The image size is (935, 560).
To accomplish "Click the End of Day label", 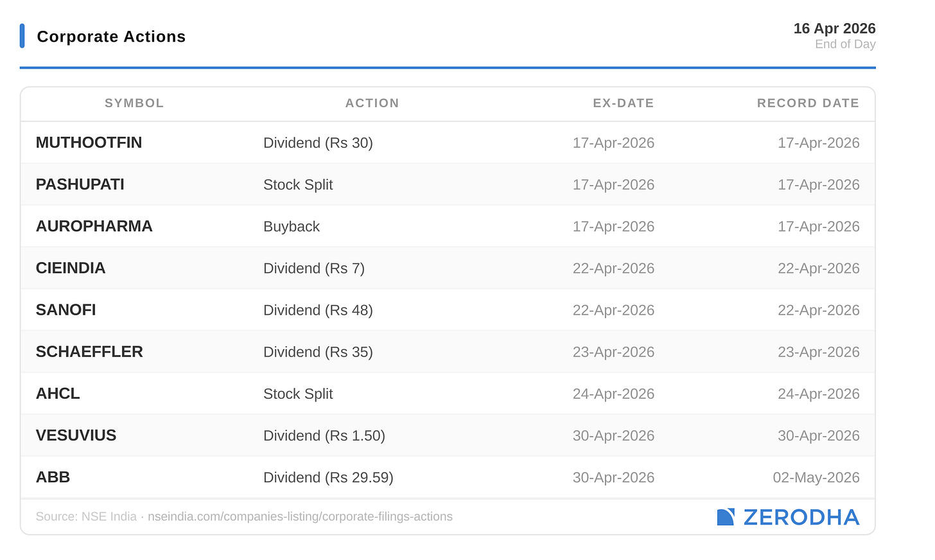I will coord(845,44).
